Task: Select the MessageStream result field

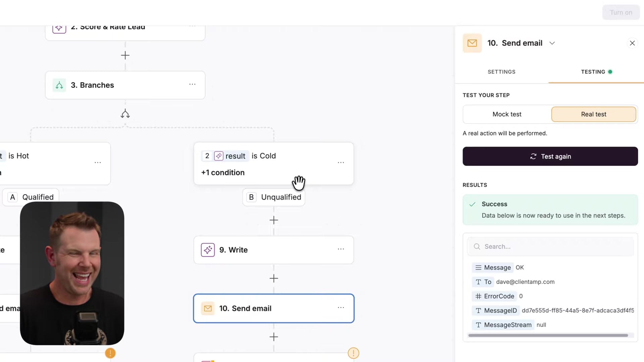Action: pos(503,325)
